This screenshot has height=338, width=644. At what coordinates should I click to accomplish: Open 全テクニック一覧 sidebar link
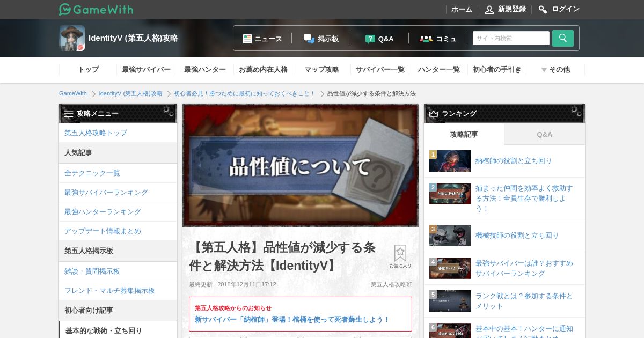pyautogui.click(x=92, y=173)
